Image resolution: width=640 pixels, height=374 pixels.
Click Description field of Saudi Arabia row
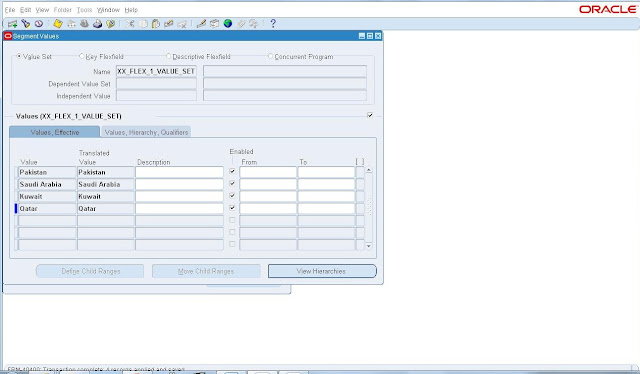tap(179, 184)
